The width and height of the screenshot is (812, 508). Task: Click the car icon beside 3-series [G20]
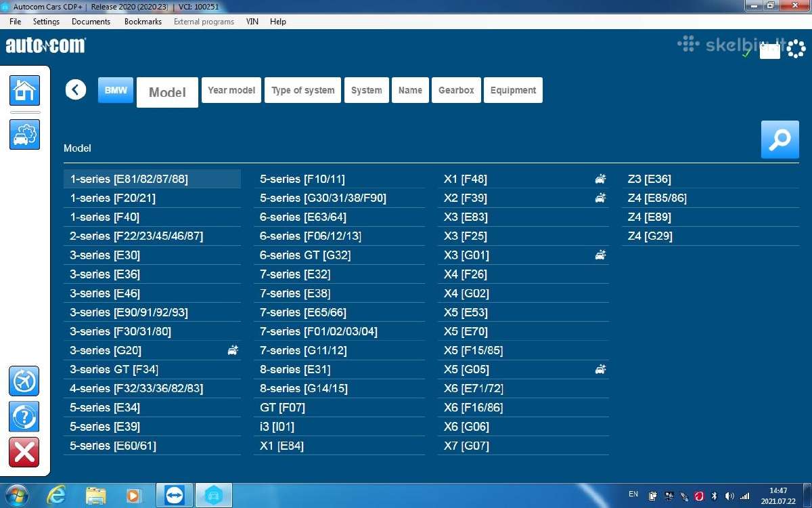click(233, 350)
